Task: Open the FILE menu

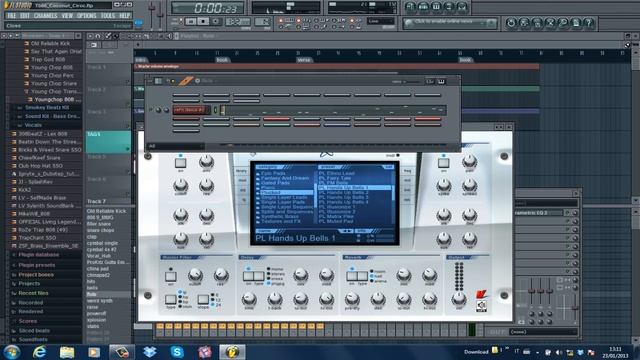Action: [x=11, y=16]
